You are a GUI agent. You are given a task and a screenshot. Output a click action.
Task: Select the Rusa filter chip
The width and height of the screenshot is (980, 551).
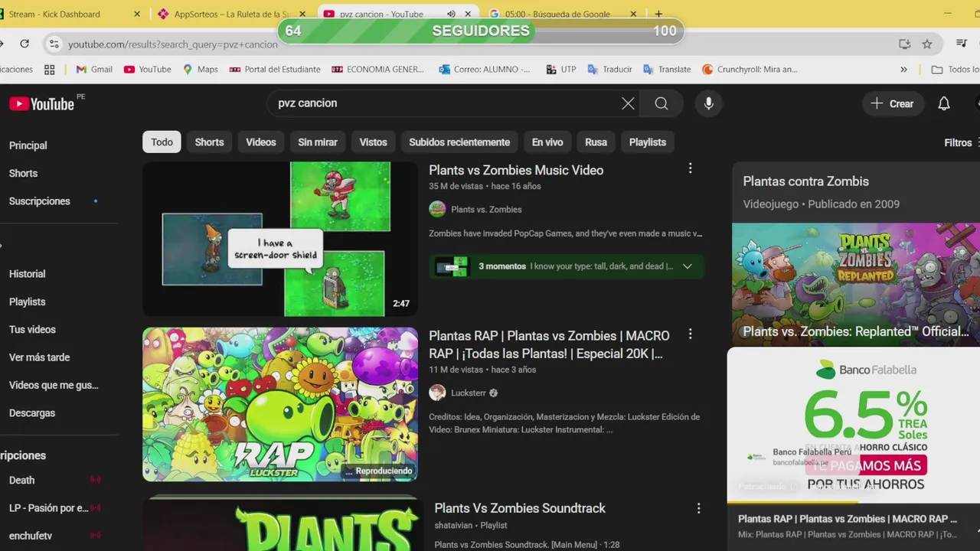tap(596, 142)
